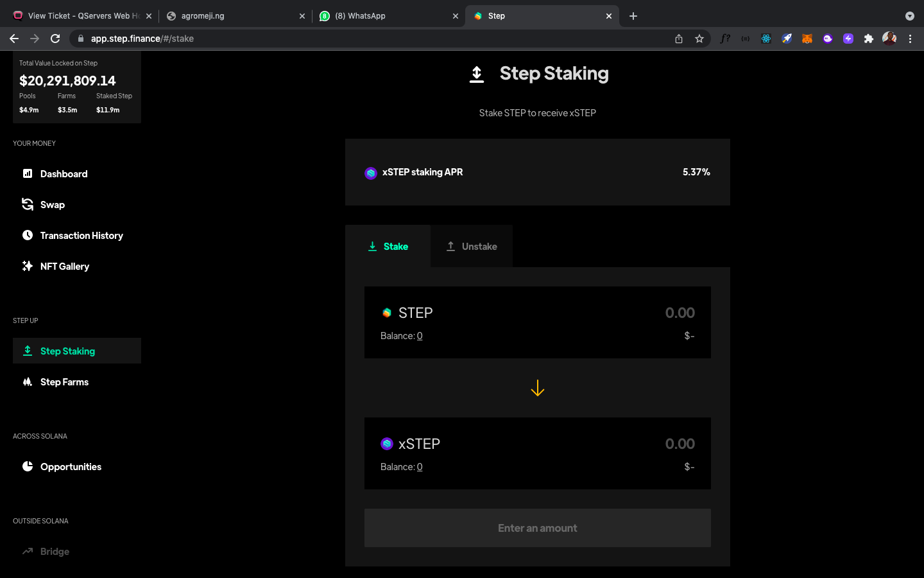
Task: Click the Step Farms icon
Action: (x=28, y=381)
